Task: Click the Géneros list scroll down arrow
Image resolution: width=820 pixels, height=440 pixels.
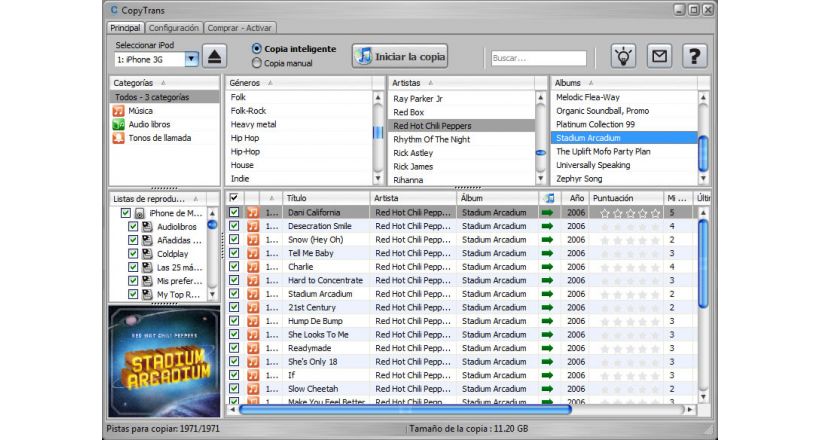Action: click(x=378, y=178)
